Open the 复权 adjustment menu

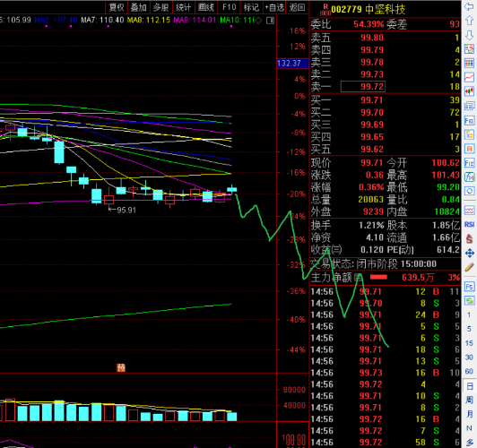117,7
